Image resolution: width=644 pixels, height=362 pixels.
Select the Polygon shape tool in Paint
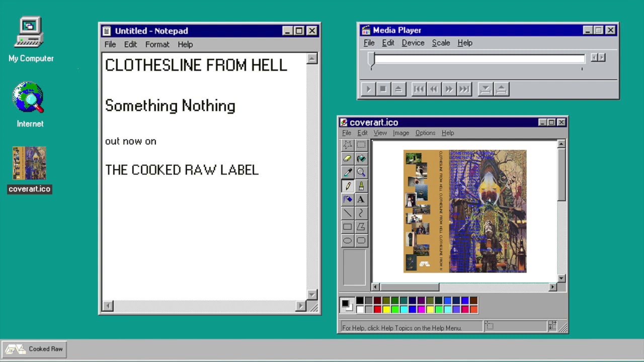[361, 227]
